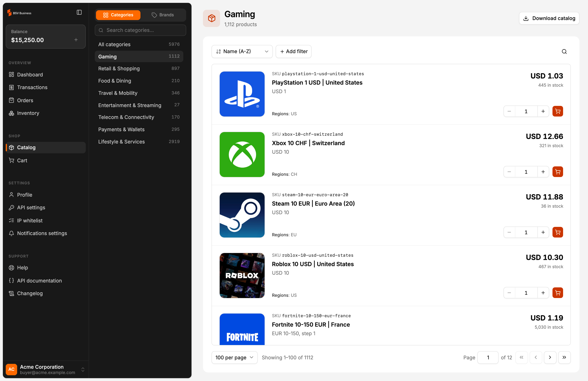The image size is (588, 381).
Task: Decrease Xbox 10 CHF quantity
Action: click(509, 172)
